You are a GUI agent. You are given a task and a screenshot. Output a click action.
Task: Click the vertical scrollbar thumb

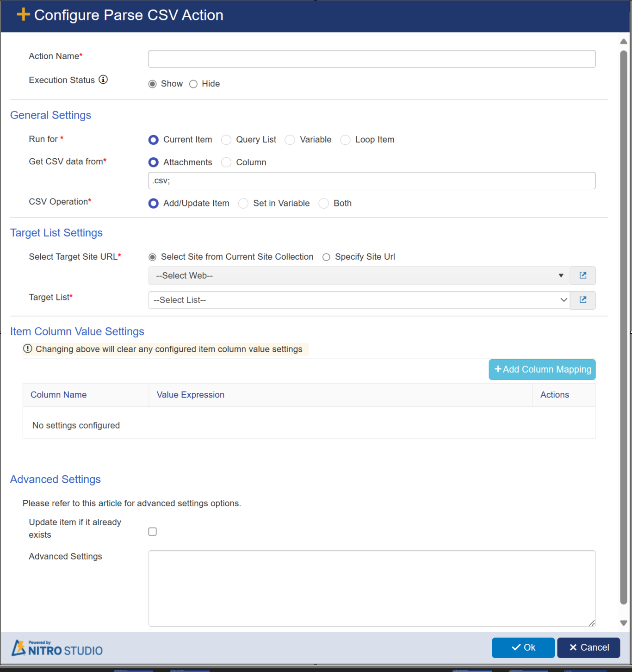pos(624,327)
